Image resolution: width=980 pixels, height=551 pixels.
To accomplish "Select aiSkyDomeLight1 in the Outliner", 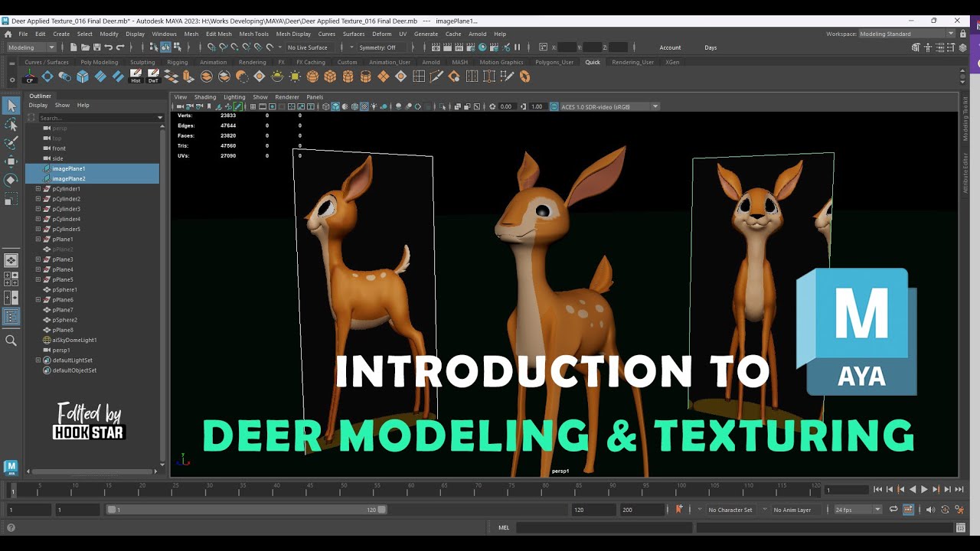I will click(74, 340).
